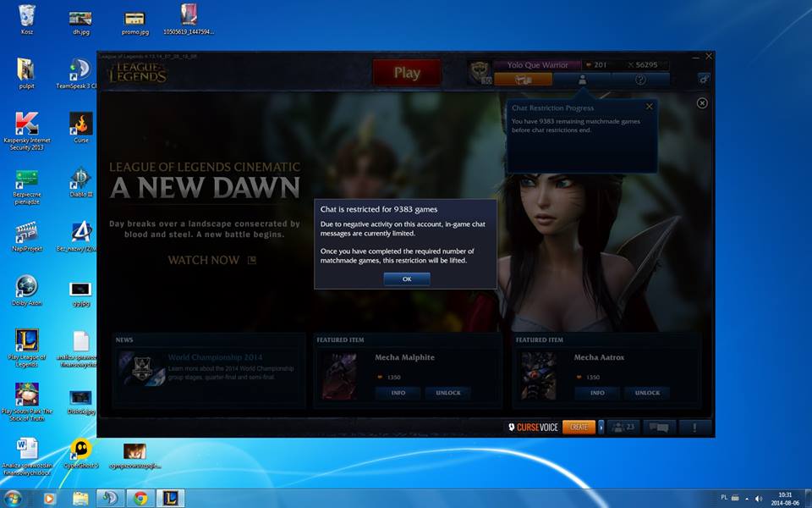Click the Mecha Aatrox skin thumbnail
The width and height of the screenshot is (812, 508).
539,376
